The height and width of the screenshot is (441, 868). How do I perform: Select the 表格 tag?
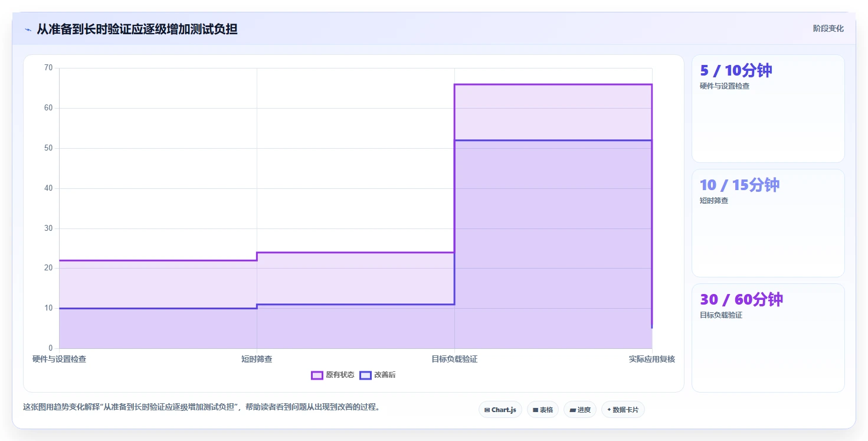[543, 410]
